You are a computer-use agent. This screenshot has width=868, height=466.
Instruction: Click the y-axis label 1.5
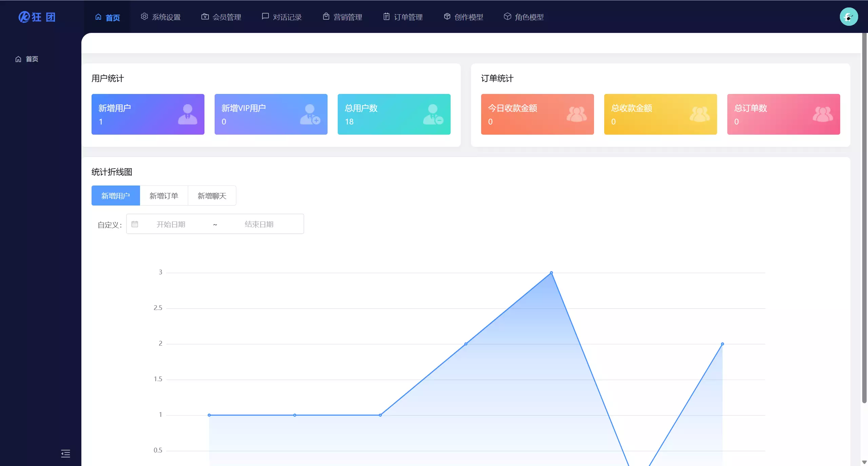(x=158, y=379)
